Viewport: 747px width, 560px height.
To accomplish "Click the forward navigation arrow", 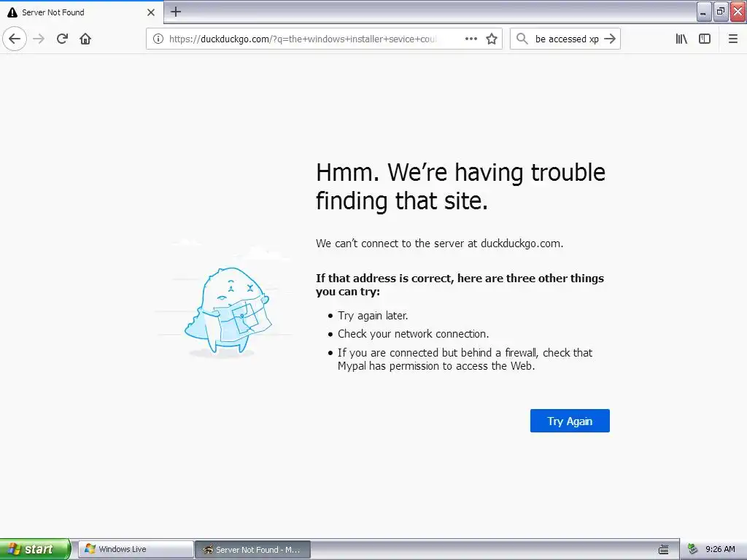I will pyautogui.click(x=39, y=39).
